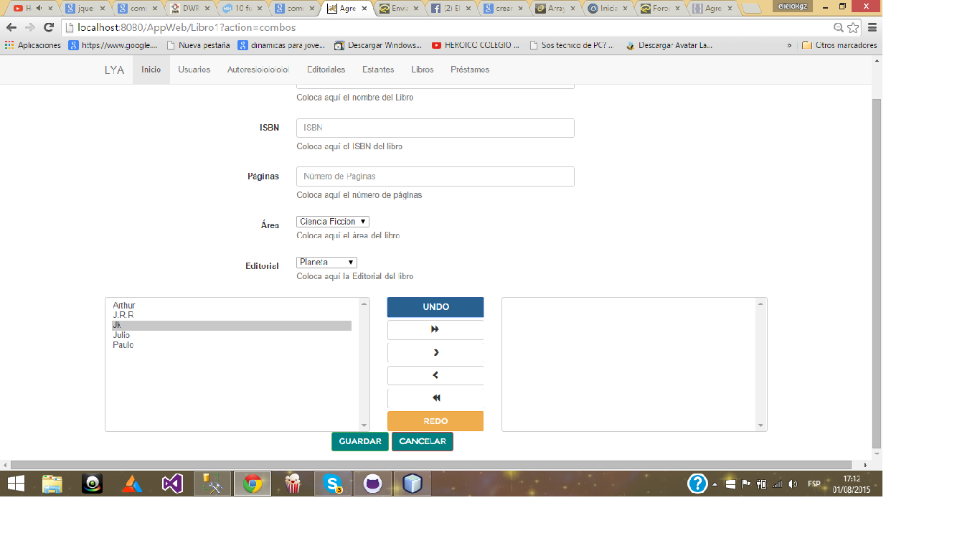Open Usuarios nav item

[x=194, y=70]
